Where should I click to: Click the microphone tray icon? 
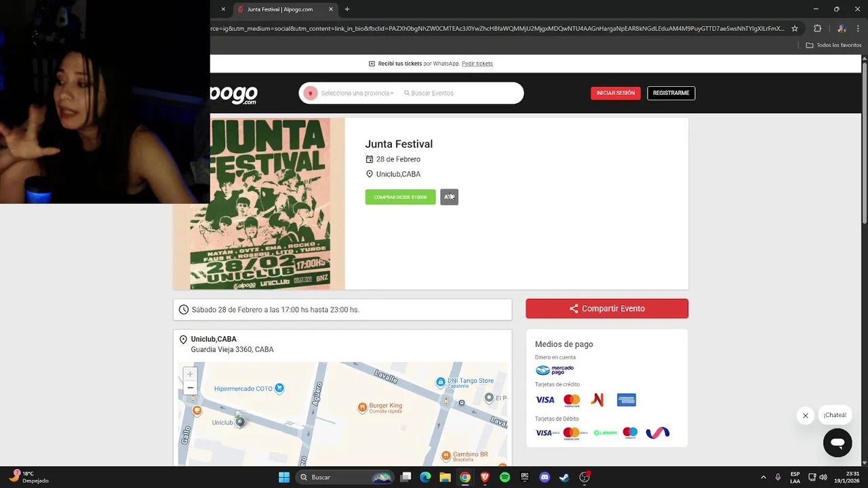tap(778, 477)
